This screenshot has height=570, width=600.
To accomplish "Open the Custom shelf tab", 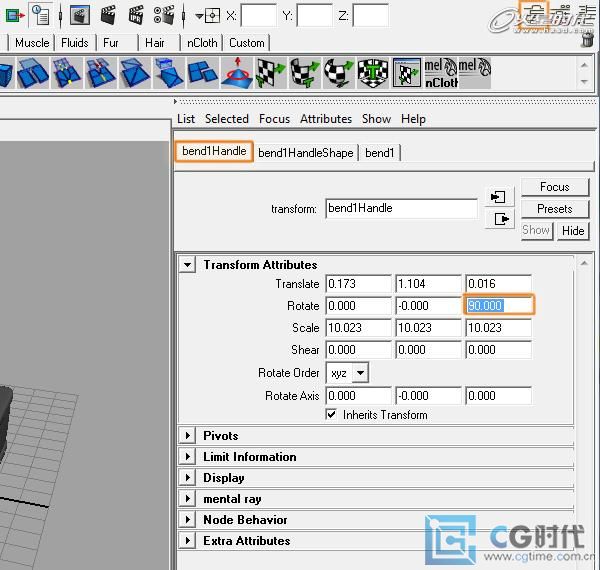I will (247, 42).
